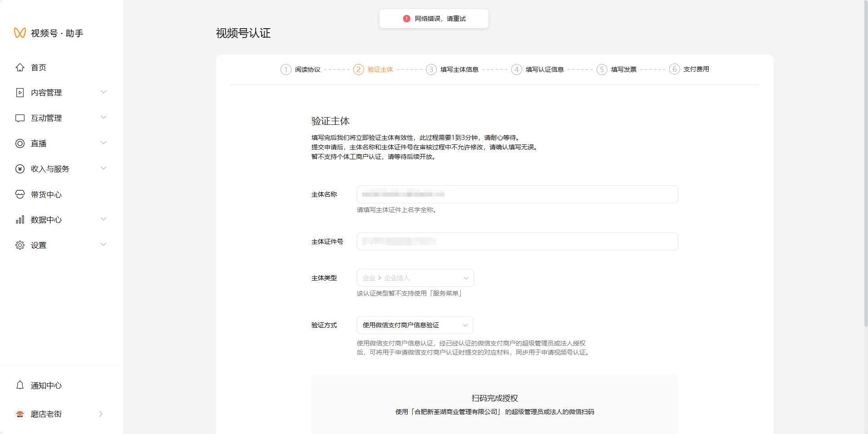Click step 4 circle for 填写认证信息
The height and width of the screenshot is (434, 868).
click(x=517, y=69)
